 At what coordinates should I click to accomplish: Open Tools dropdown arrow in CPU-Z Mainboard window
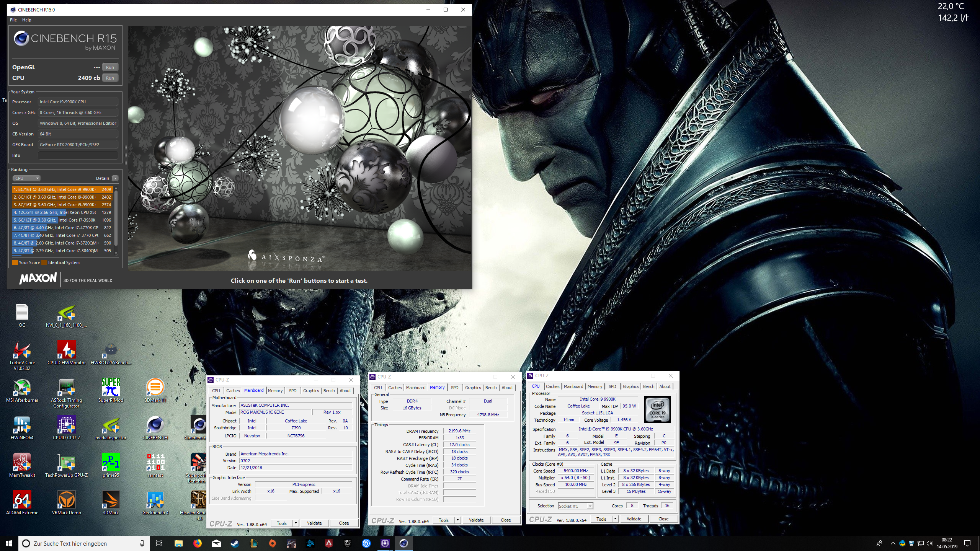296,523
